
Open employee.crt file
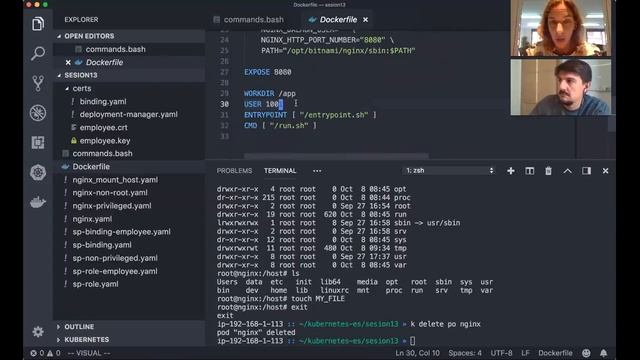point(104,127)
